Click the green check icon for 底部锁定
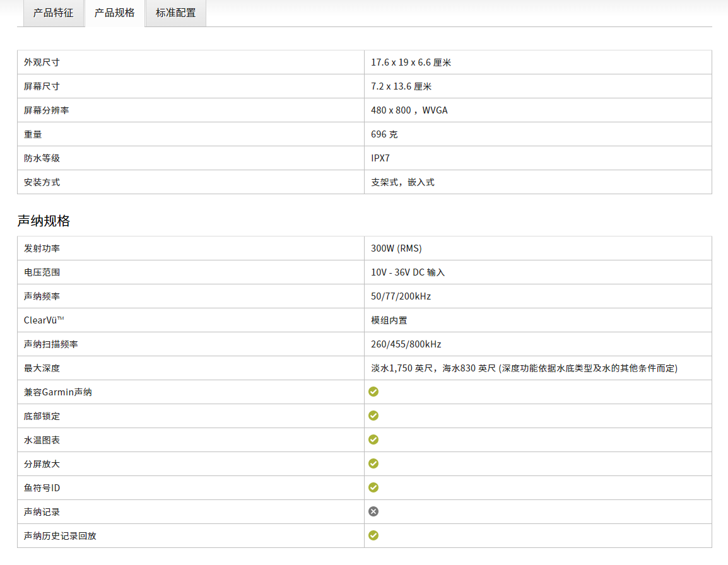Screen dimensions: 728x565 (373, 416)
